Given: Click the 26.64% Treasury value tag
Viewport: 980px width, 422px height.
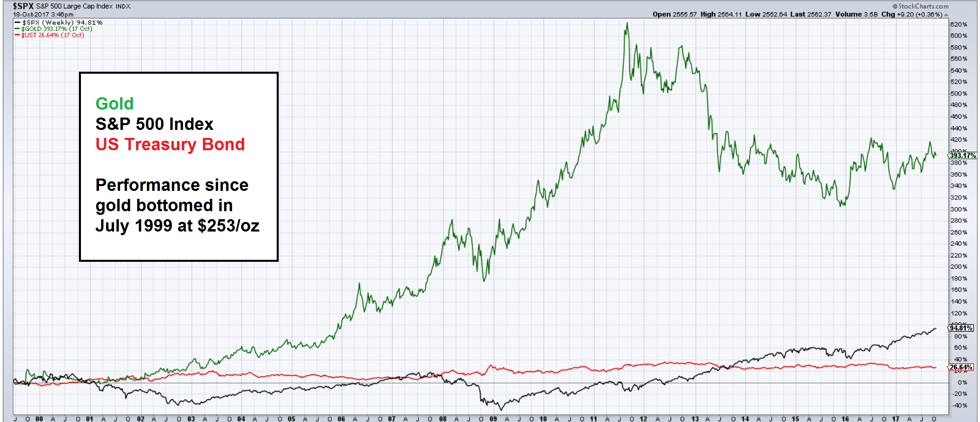Looking at the screenshot, I should (x=960, y=367).
